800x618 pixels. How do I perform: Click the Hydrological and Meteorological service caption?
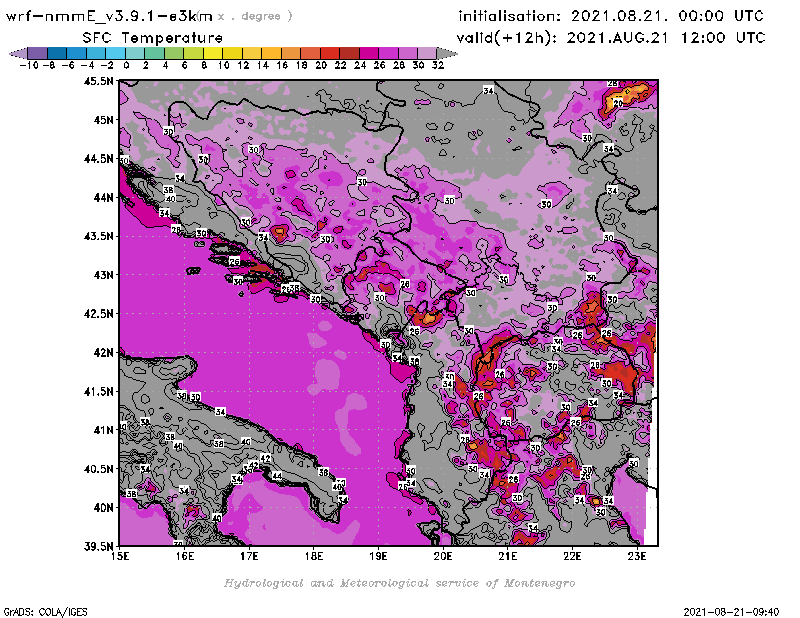[398, 583]
